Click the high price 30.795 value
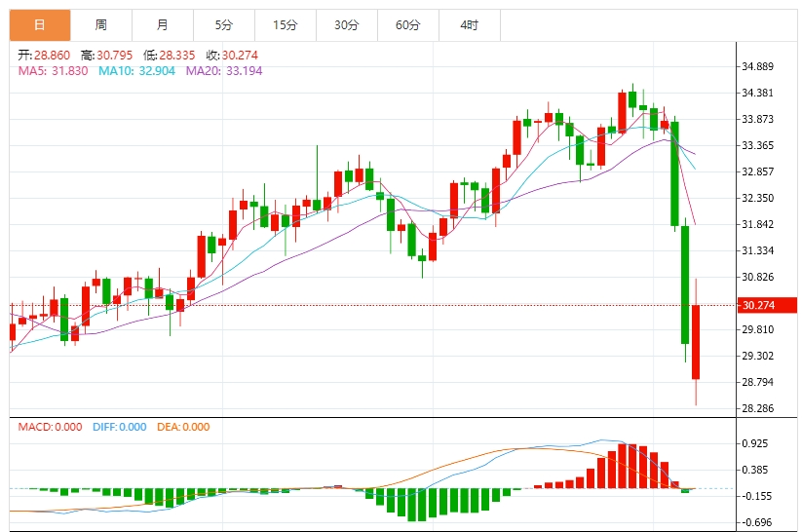 click(x=115, y=56)
